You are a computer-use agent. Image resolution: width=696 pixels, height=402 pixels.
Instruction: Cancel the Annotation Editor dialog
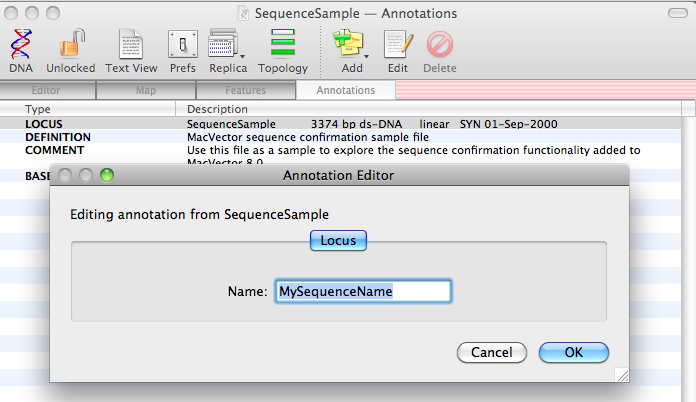click(491, 352)
